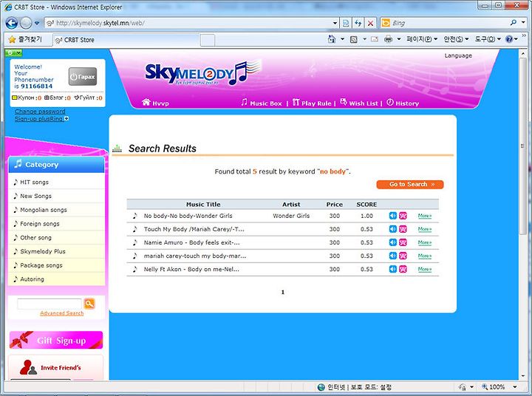Go to Нүүр home menu item
This screenshot has width=532, height=396.
[x=155, y=103]
